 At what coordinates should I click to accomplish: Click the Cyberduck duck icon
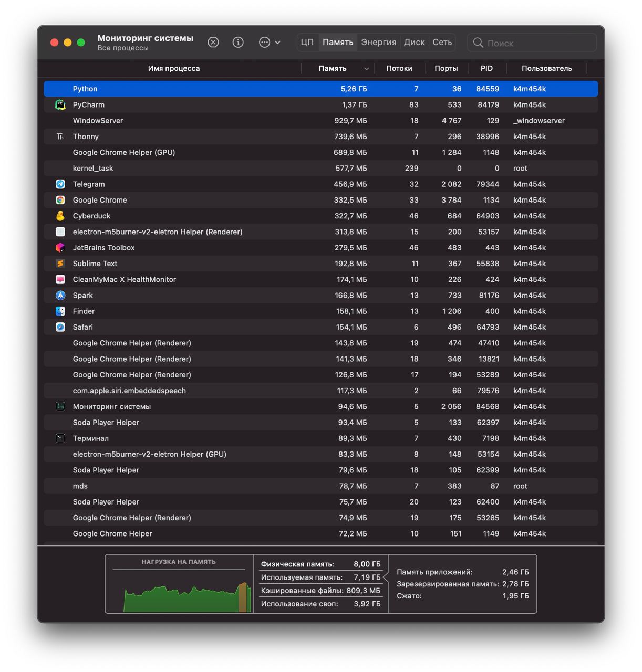pos(60,216)
